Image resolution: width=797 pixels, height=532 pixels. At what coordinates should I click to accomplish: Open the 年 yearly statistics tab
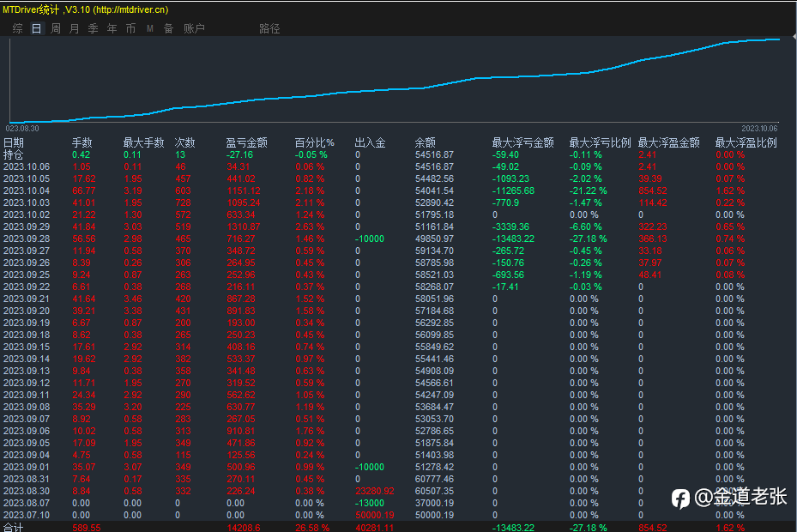pos(112,28)
